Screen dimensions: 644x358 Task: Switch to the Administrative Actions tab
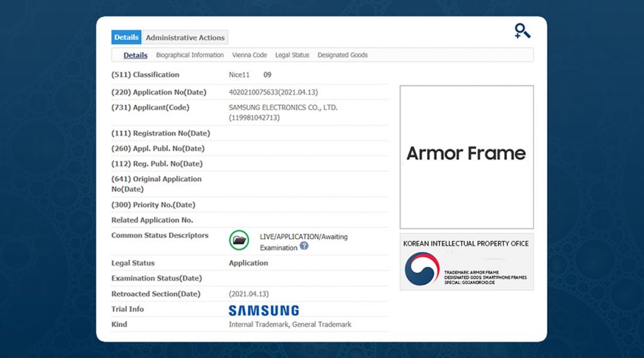coord(184,38)
